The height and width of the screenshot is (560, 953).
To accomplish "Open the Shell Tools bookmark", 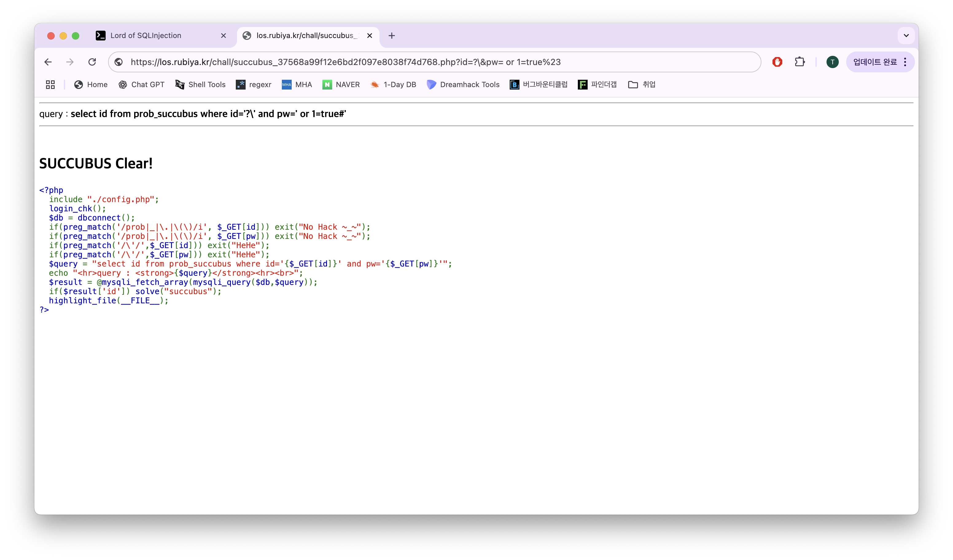I will point(200,85).
